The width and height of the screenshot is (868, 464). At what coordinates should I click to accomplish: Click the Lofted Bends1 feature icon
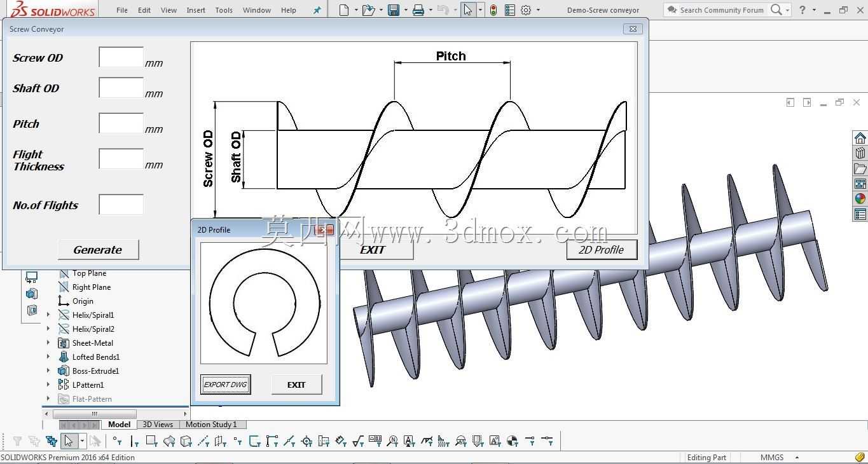tap(64, 357)
